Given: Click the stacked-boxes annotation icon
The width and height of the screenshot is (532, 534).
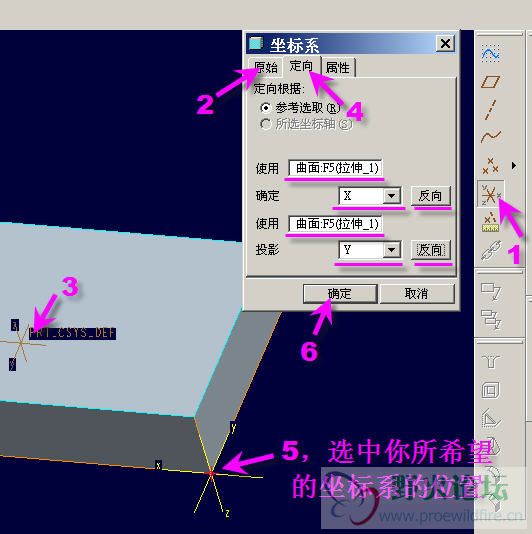Looking at the screenshot, I should pos(490,319).
